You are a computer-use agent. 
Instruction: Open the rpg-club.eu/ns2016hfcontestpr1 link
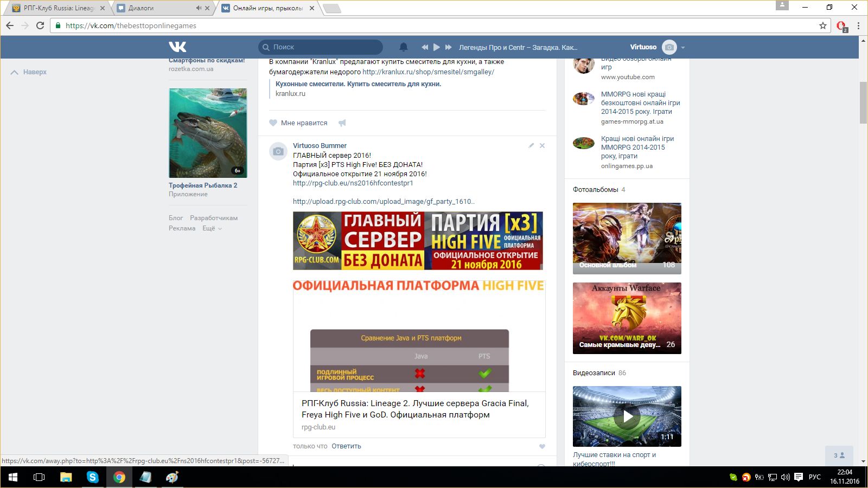[x=353, y=183]
